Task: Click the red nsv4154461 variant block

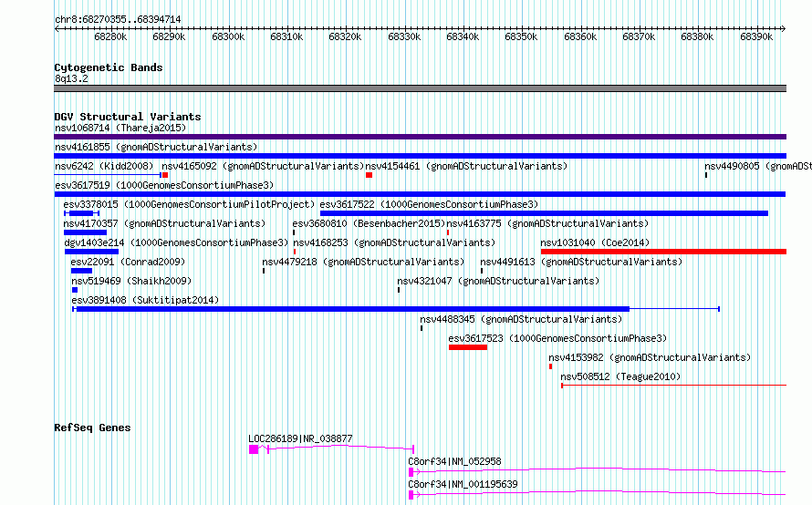Action: [369, 175]
